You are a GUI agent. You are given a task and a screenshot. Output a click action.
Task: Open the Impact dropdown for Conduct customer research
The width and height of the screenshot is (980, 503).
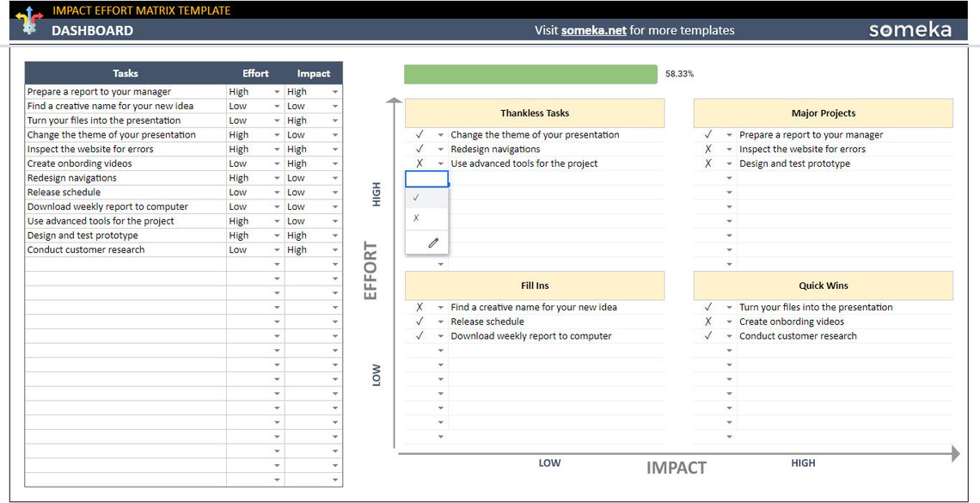pyautogui.click(x=334, y=249)
